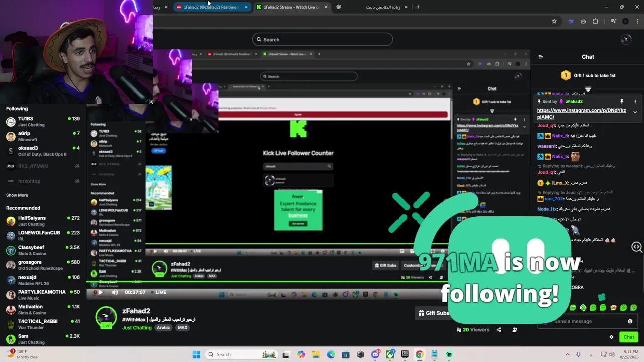Open the Windows Start menu
This screenshot has width=644, height=362.
196,354
